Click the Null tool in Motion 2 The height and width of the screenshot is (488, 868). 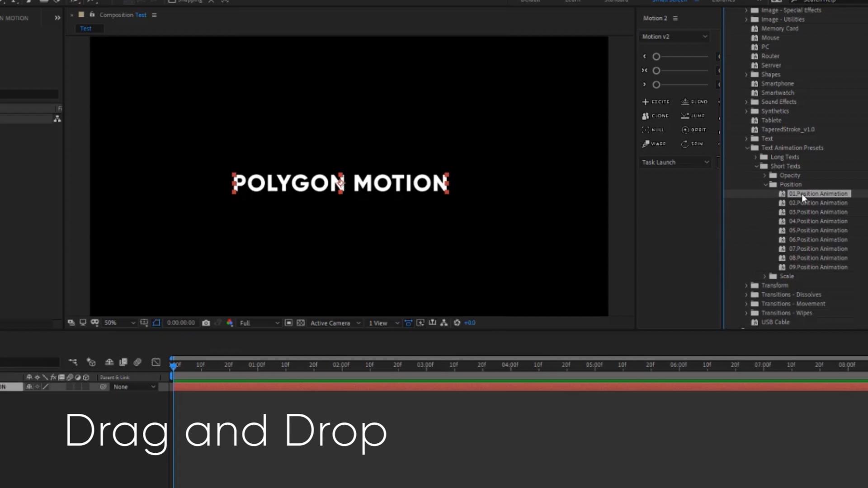[x=653, y=130]
